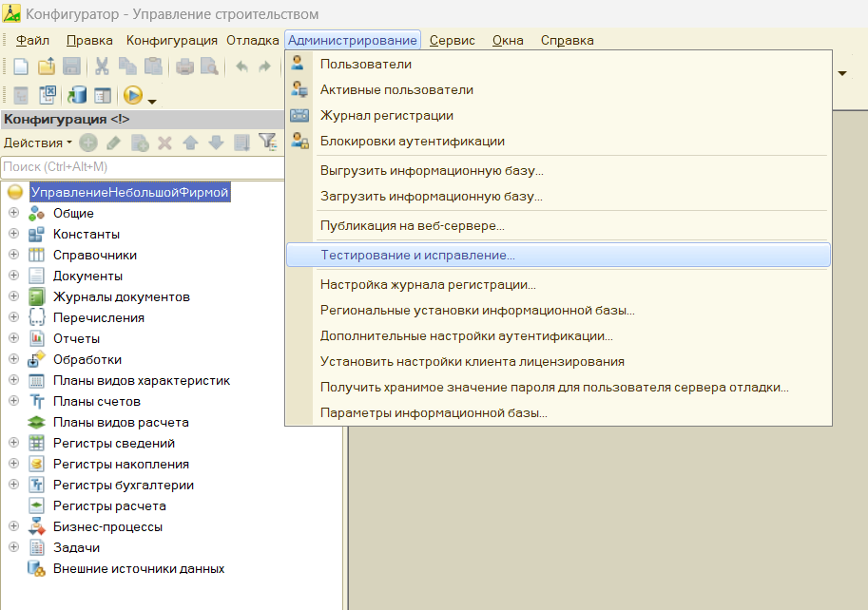The width and height of the screenshot is (868, 610).
Task: Click the New document toolbar icon
Action: (21, 67)
